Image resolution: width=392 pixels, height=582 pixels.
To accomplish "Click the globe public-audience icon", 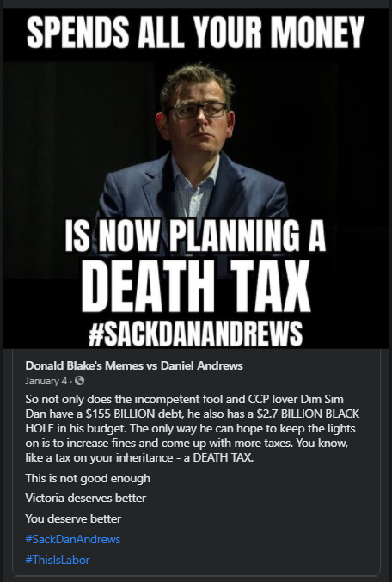I will [79, 381].
